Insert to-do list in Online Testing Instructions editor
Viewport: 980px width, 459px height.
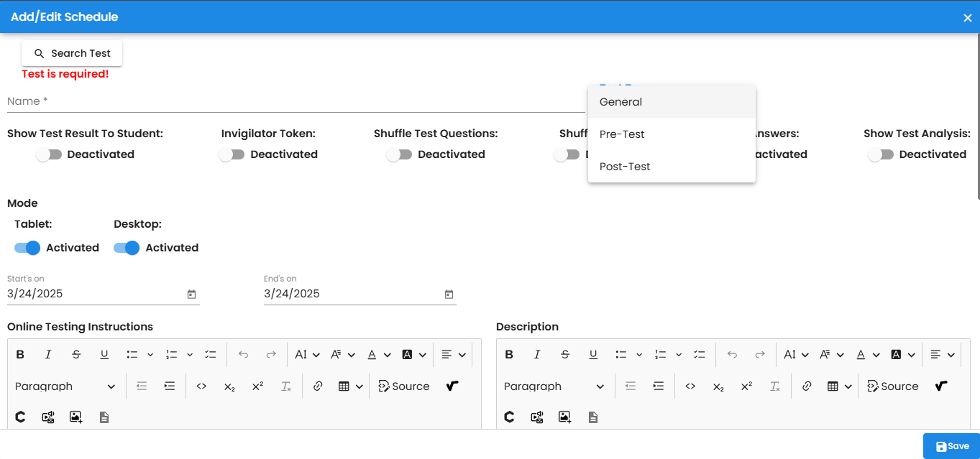[211, 355]
